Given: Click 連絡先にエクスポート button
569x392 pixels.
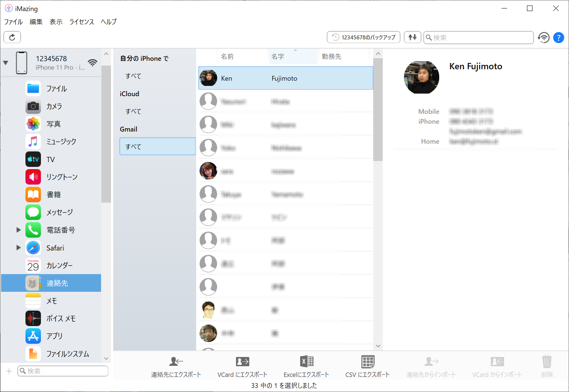Looking at the screenshot, I should point(176,367).
